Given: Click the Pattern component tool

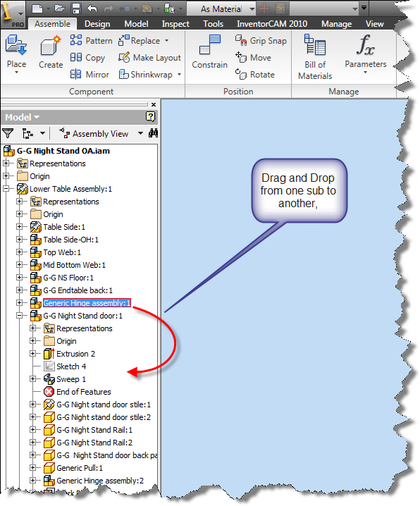Looking at the screenshot, I should (92, 41).
